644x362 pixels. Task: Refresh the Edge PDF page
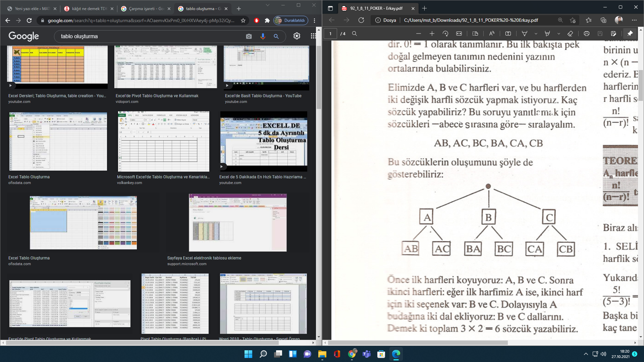point(361,20)
